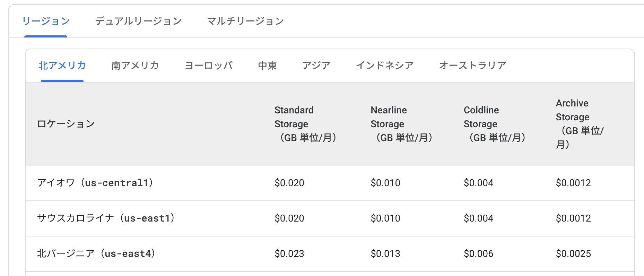Click the Nearline Storage column header
This screenshot has height=276, width=644.
[402, 124]
